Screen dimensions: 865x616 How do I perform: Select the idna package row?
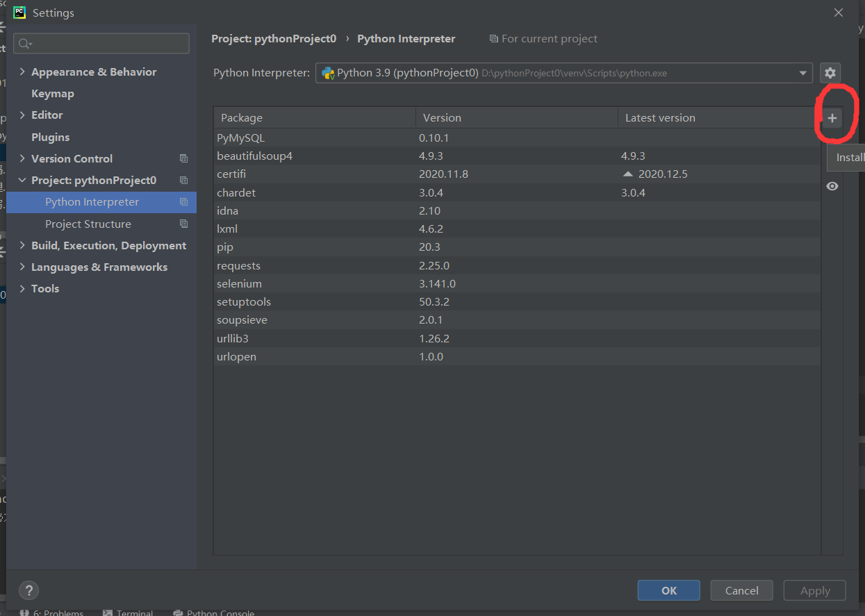517,210
